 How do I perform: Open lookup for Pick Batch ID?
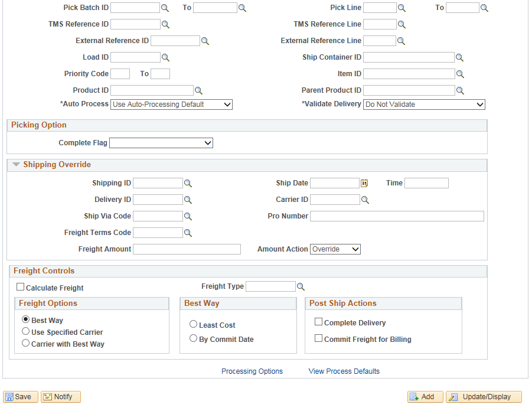[165, 8]
